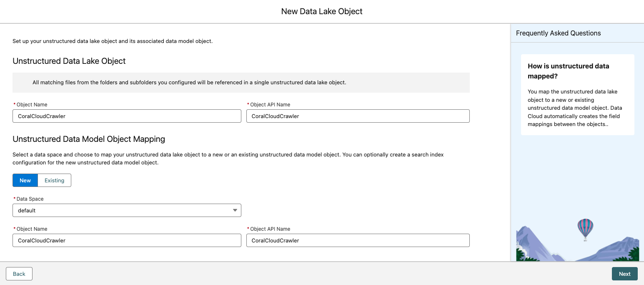Screen dimensions: 644x285
Task: Click the Unstructured Data Model Object Mapping heading
Action: tap(89, 139)
